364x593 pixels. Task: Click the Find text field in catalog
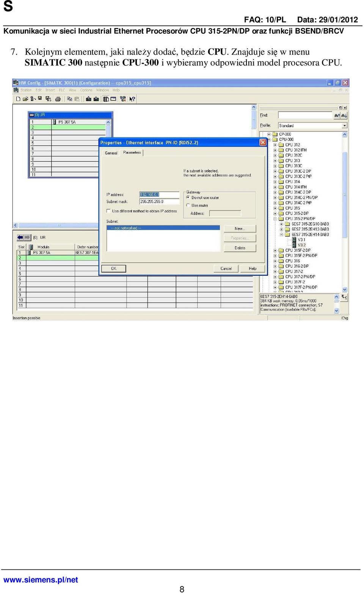tap(305, 115)
